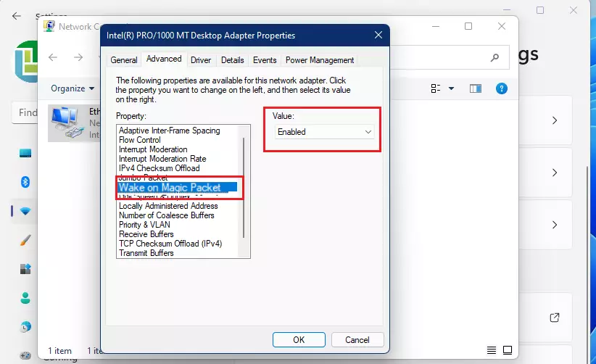Switch to the General tab
Image resolution: width=596 pixels, height=364 pixels.
(123, 60)
